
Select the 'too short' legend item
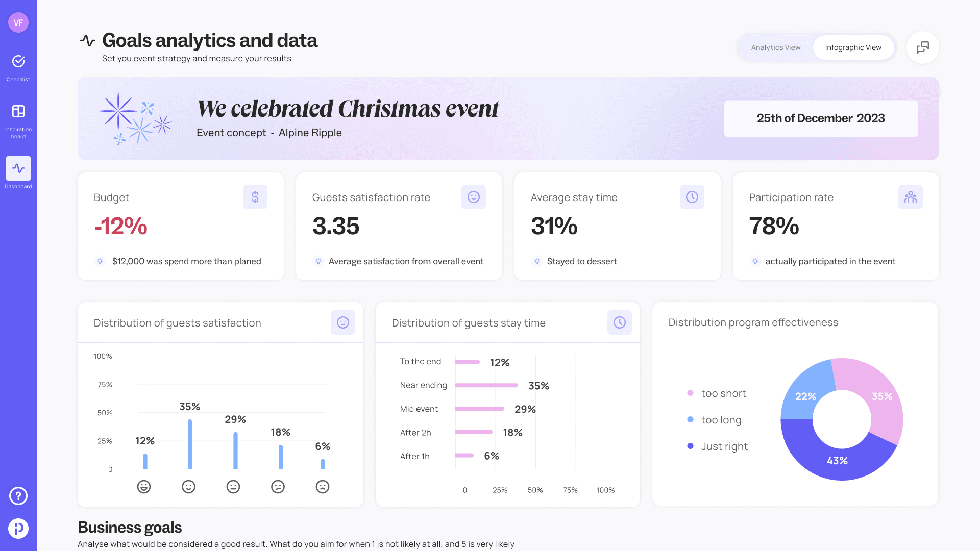[x=723, y=393]
